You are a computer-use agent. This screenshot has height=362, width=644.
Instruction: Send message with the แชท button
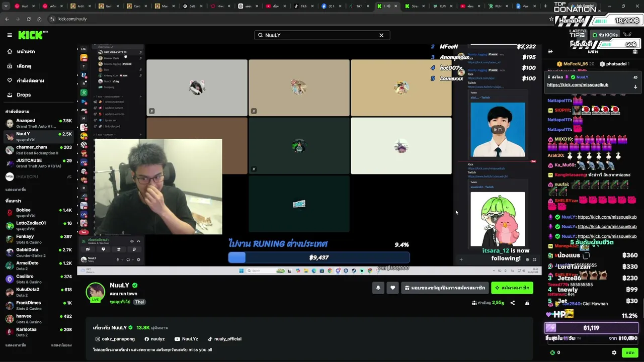point(630,352)
